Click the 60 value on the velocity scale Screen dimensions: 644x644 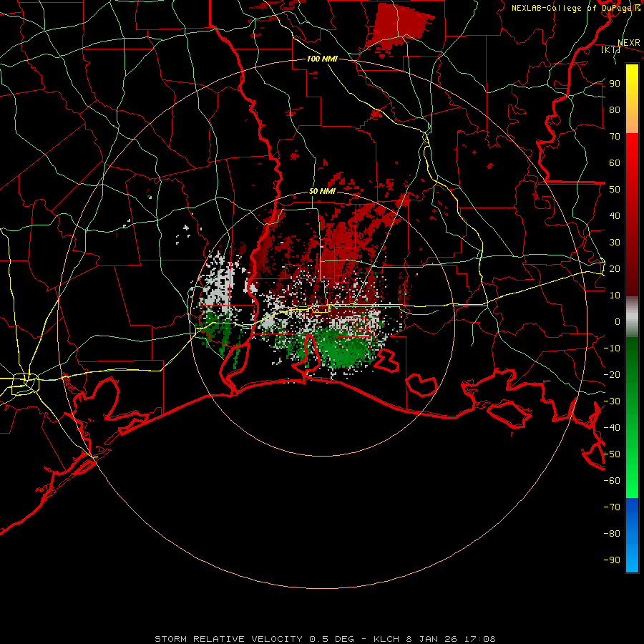(x=615, y=162)
